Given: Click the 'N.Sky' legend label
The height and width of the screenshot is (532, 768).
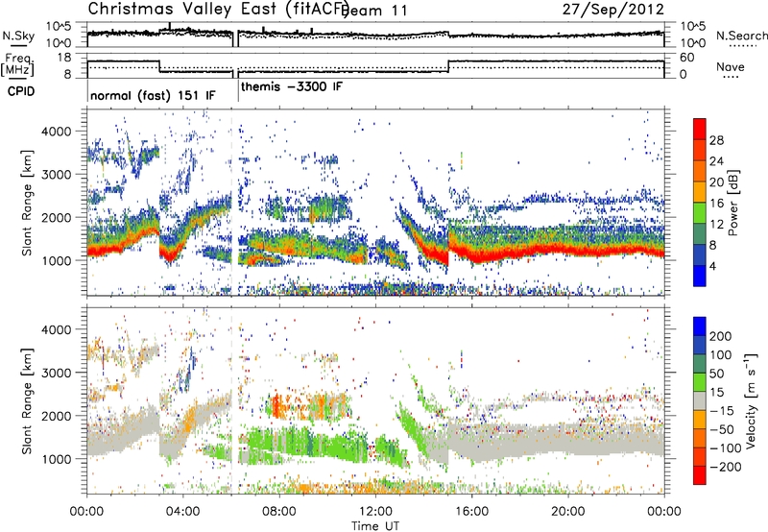Looking at the screenshot, I should 18,36.
